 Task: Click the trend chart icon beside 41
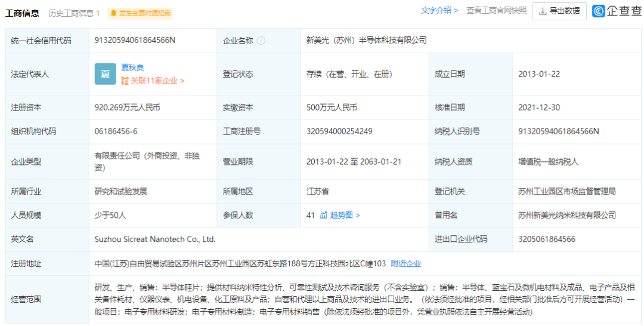tap(324, 215)
